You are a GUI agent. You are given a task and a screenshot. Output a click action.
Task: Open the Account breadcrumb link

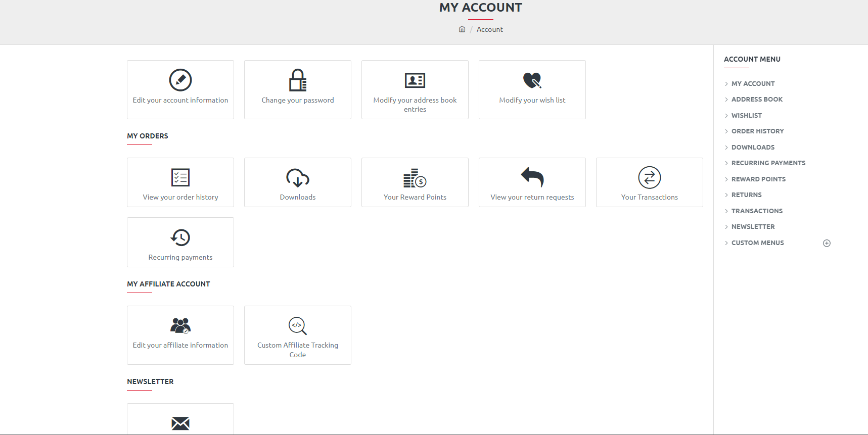pyautogui.click(x=489, y=29)
